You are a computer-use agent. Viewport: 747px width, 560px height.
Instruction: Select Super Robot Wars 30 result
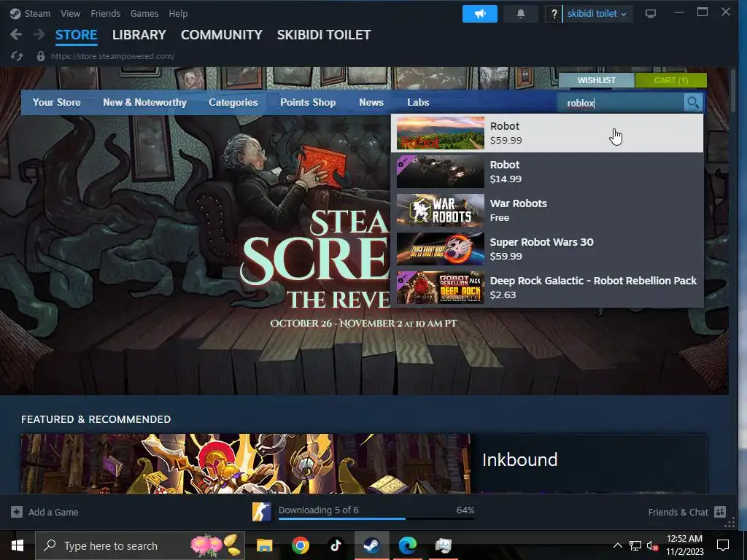pyautogui.click(x=547, y=249)
